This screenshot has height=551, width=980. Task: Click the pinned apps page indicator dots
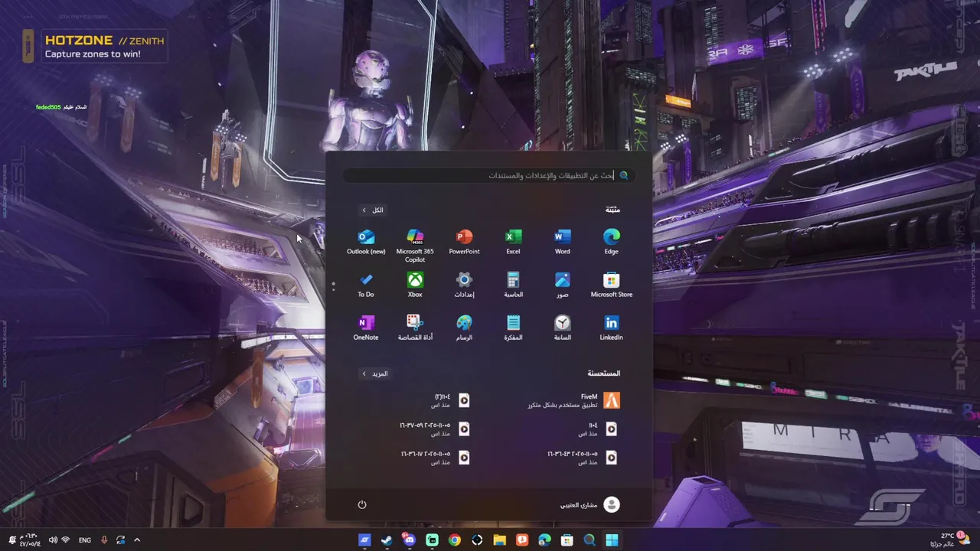coord(333,285)
